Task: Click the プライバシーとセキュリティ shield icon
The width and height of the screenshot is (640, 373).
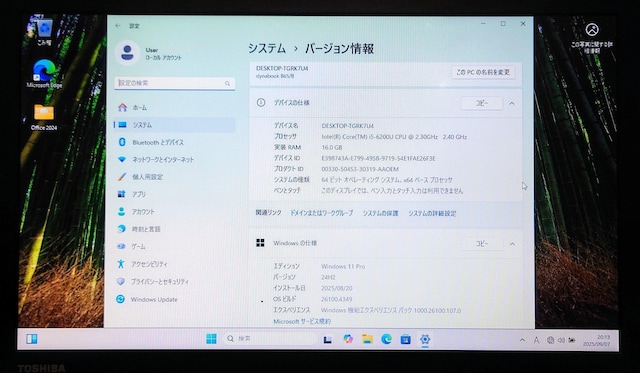Action: pyautogui.click(x=120, y=282)
